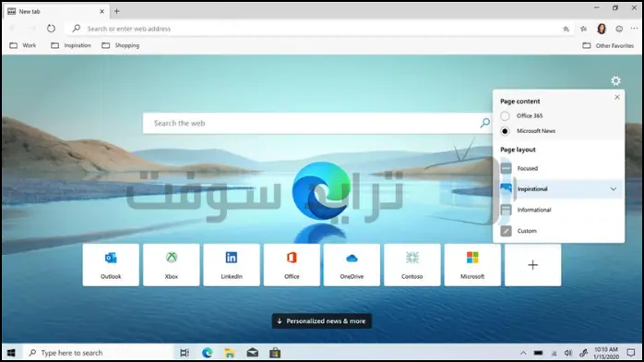Open the Xbox quick link tile
This screenshot has width=644, height=362.
172,265
